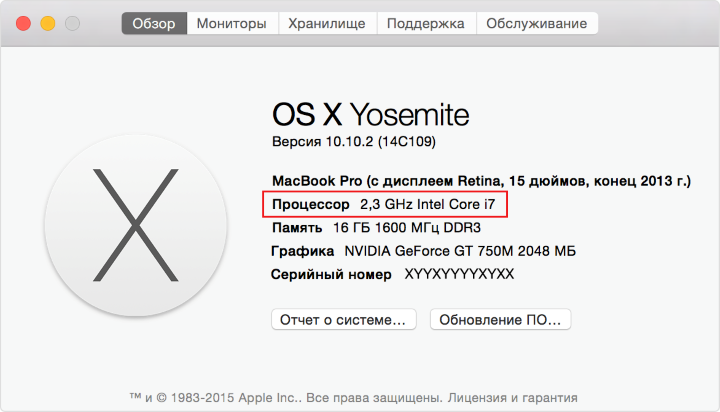
Task: Click the version text 10.10.2 (14C109)
Action: pos(381,141)
